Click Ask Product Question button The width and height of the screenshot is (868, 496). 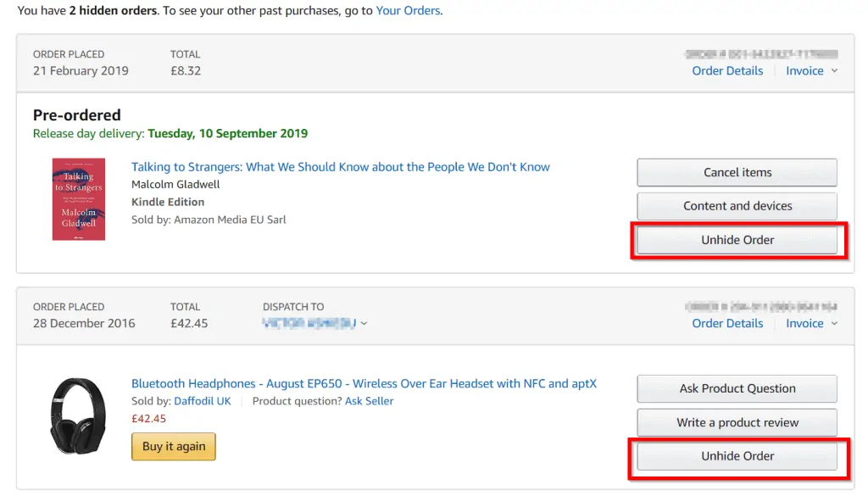(x=737, y=388)
